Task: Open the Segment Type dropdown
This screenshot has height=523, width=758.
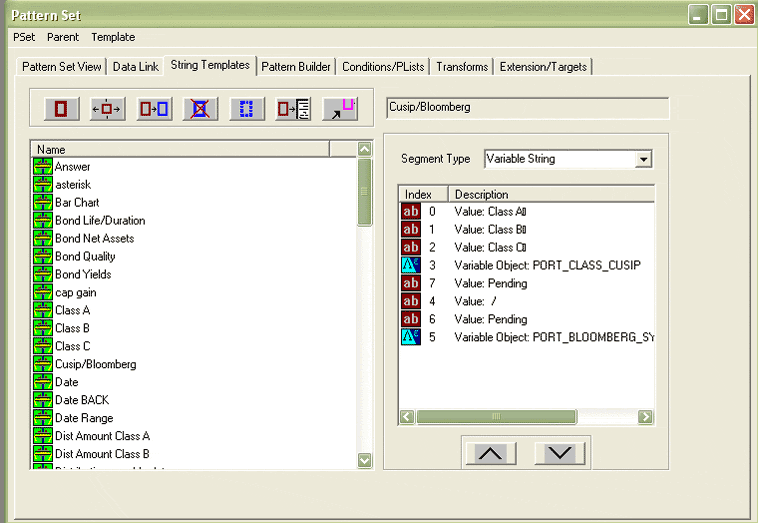Action: (x=643, y=159)
